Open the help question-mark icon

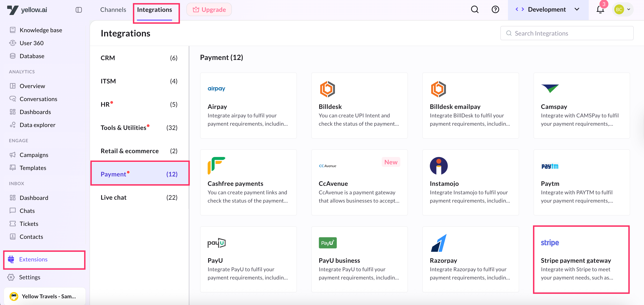tap(495, 9)
